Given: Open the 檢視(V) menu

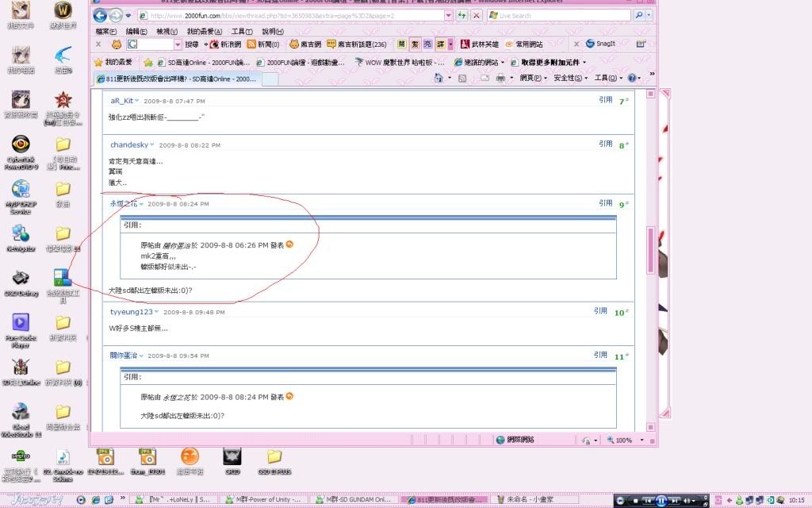Looking at the screenshot, I should point(167,32).
